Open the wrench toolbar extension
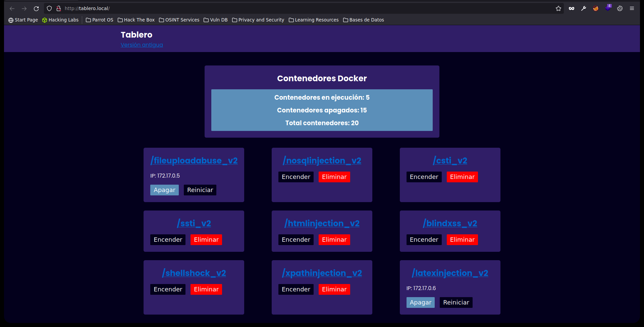 [x=584, y=8]
